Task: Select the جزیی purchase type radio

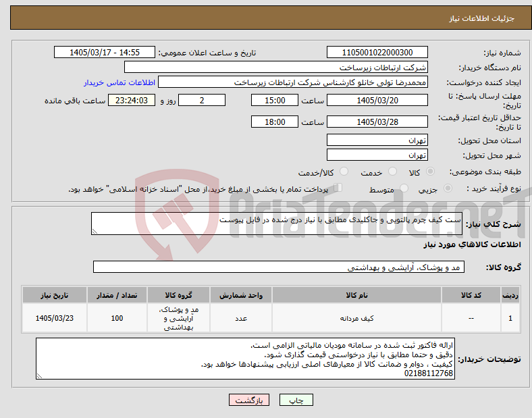Action: click(x=448, y=188)
